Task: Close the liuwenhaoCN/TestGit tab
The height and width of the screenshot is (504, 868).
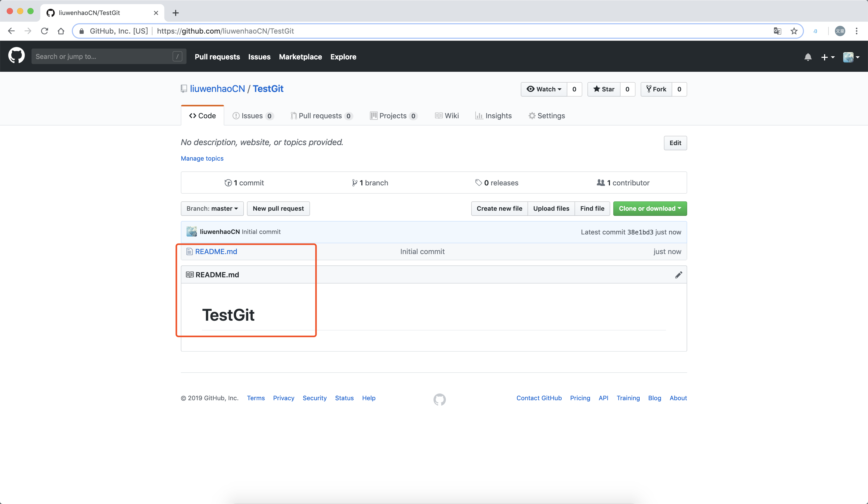Action: click(x=156, y=13)
